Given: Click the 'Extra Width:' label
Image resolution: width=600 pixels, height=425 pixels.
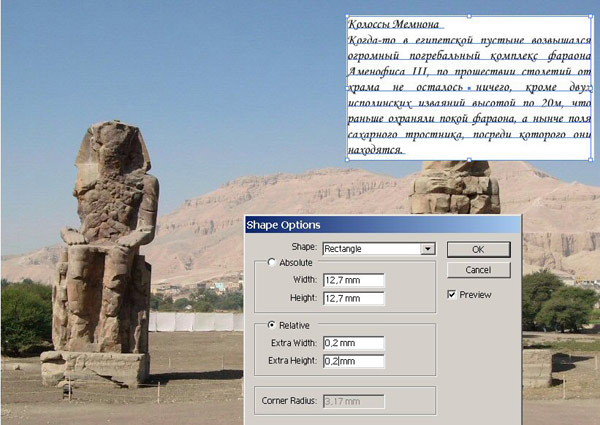Looking at the screenshot, I should click(293, 343).
